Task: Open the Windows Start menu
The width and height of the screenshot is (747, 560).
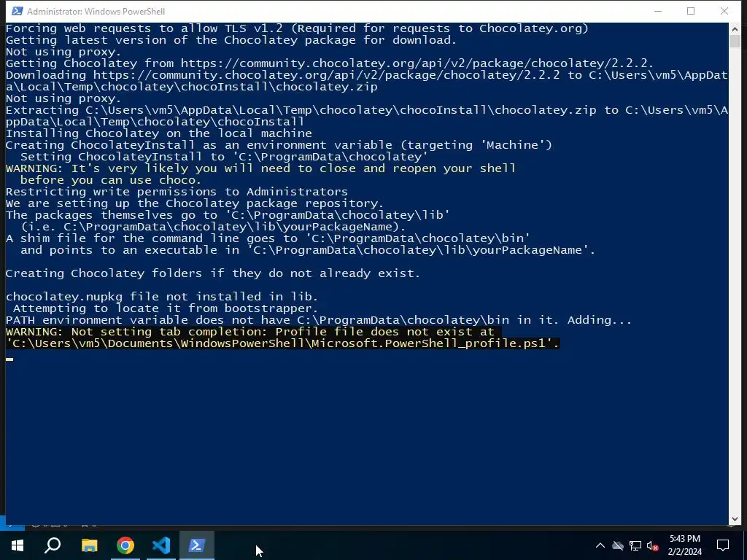Action: point(18,545)
